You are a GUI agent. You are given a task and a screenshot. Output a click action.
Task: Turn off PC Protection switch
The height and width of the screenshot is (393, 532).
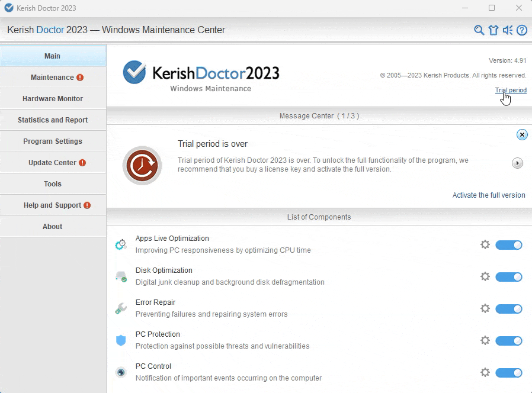coord(508,340)
